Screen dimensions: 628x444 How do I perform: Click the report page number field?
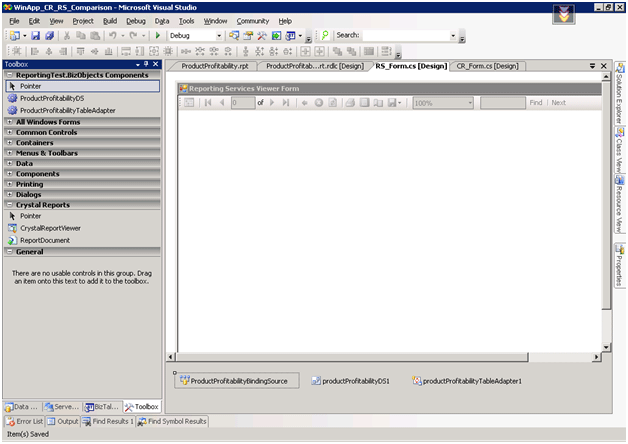[x=243, y=103]
